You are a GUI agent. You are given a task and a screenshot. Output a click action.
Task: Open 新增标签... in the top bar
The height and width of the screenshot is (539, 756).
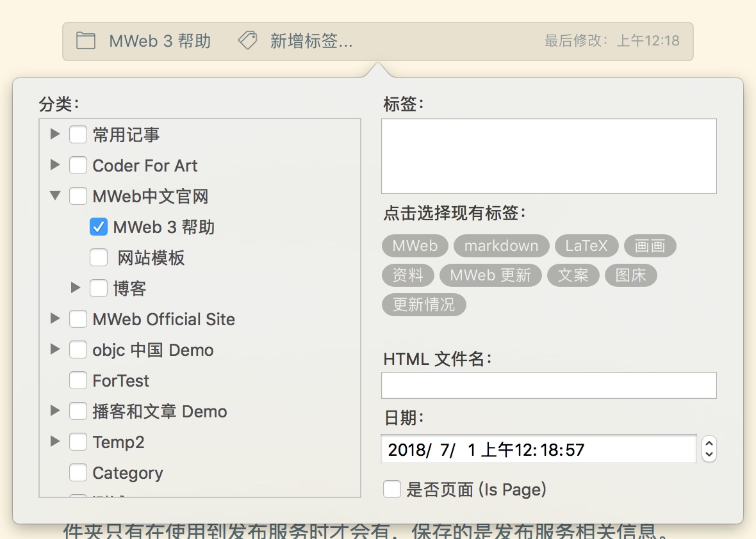(311, 42)
